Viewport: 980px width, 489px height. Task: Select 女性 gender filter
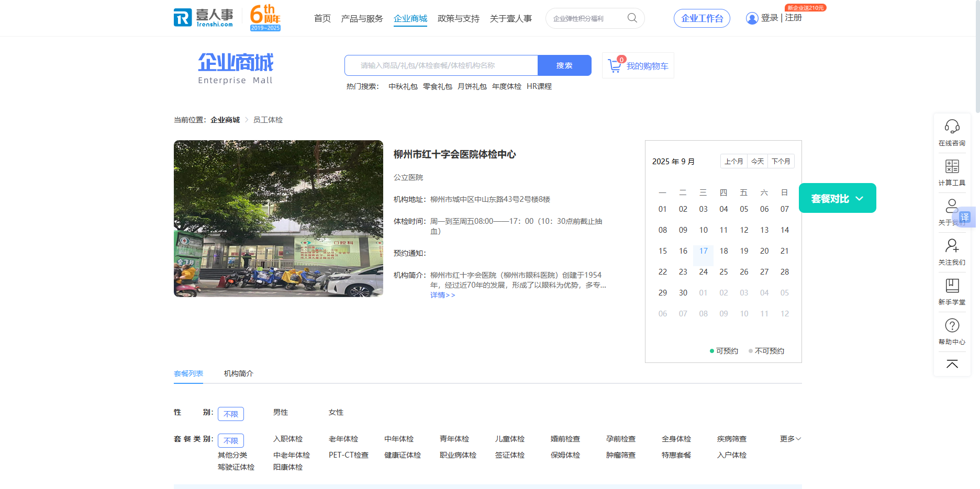coord(336,412)
